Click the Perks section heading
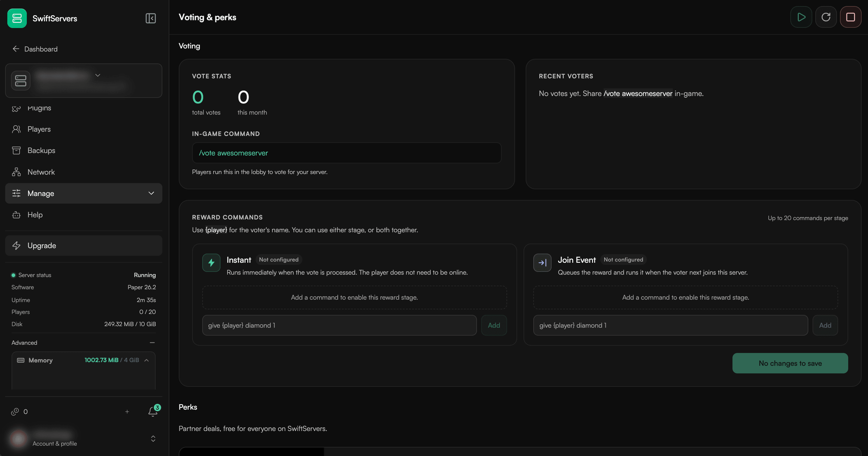Viewport: 868px width, 456px height. pyautogui.click(x=188, y=407)
